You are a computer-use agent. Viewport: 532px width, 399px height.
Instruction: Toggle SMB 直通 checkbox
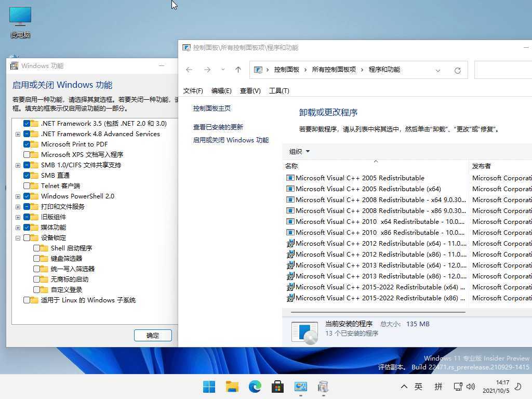(x=27, y=176)
